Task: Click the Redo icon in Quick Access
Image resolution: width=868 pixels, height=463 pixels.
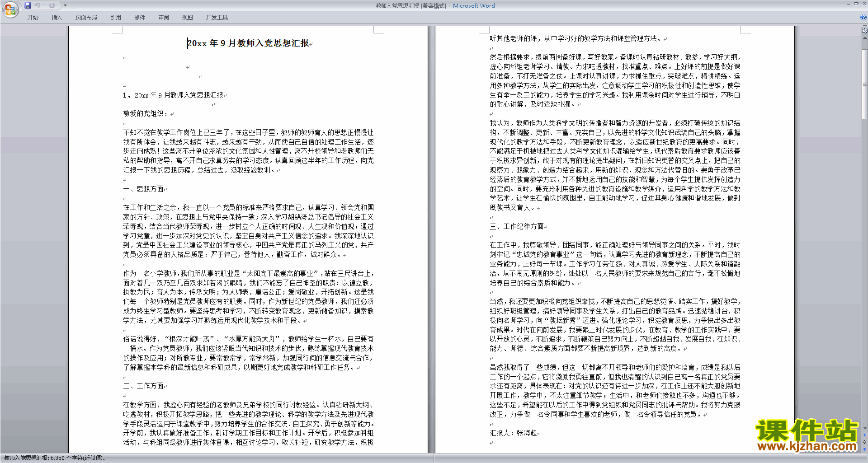Action: tap(52, 5)
